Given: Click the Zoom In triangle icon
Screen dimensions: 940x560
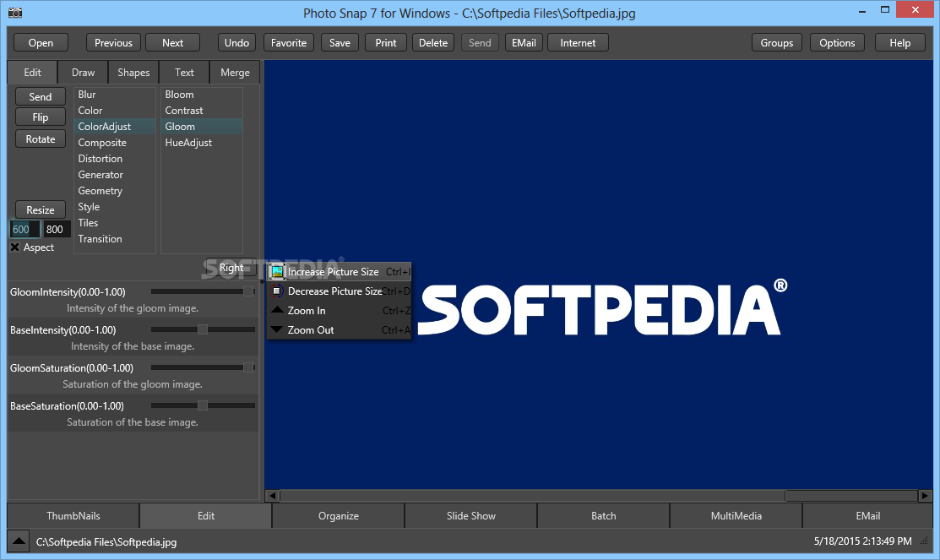Looking at the screenshot, I should (x=277, y=309).
